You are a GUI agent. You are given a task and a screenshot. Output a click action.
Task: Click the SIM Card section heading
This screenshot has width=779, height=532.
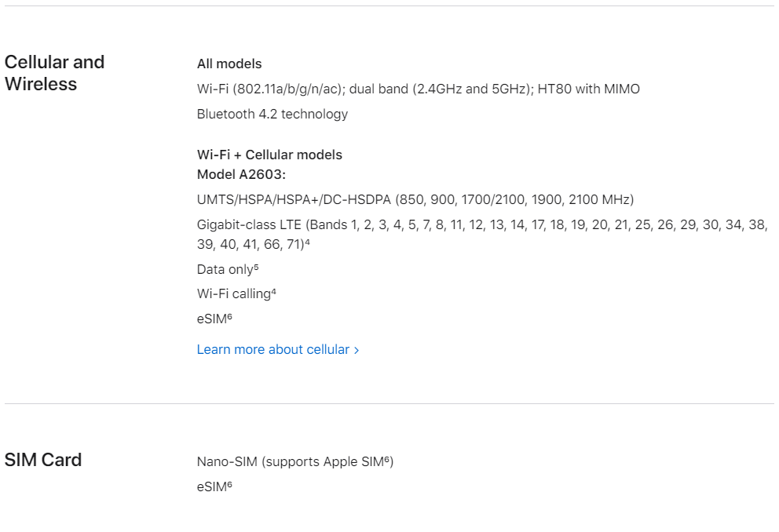click(x=43, y=460)
